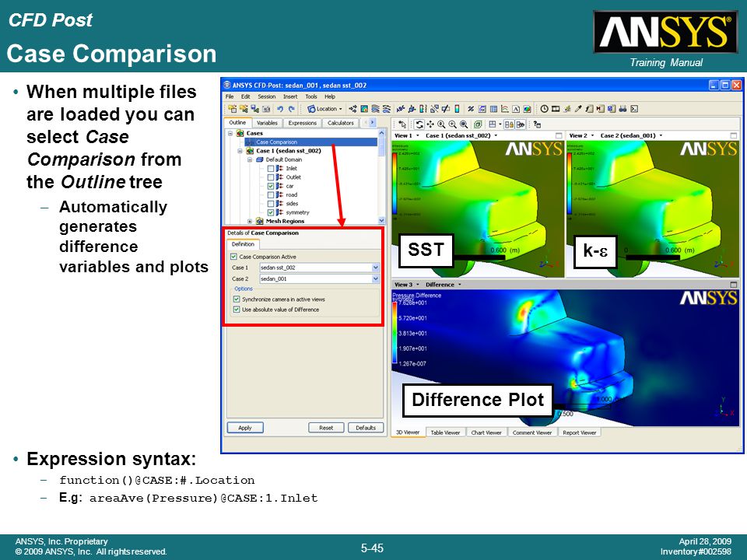Open the File menu

(x=230, y=96)
